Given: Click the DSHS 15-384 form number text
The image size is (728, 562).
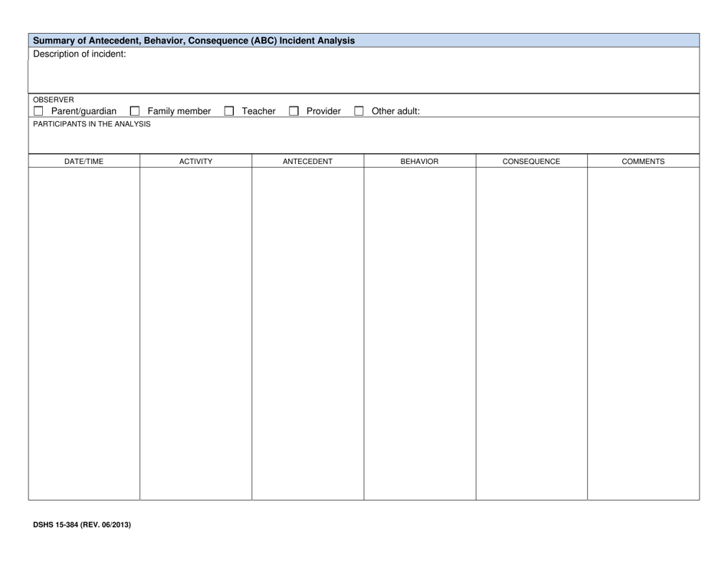Looking at the screenshot, I should [x=81, y=525].
